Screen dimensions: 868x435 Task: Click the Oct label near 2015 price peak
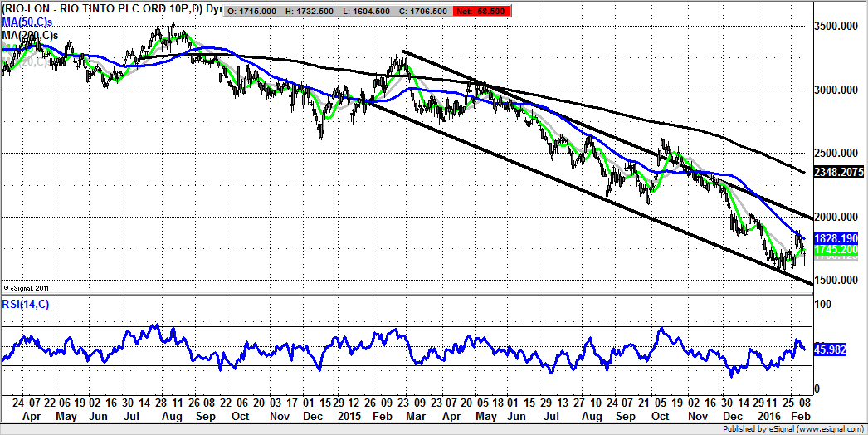point(661,416)
